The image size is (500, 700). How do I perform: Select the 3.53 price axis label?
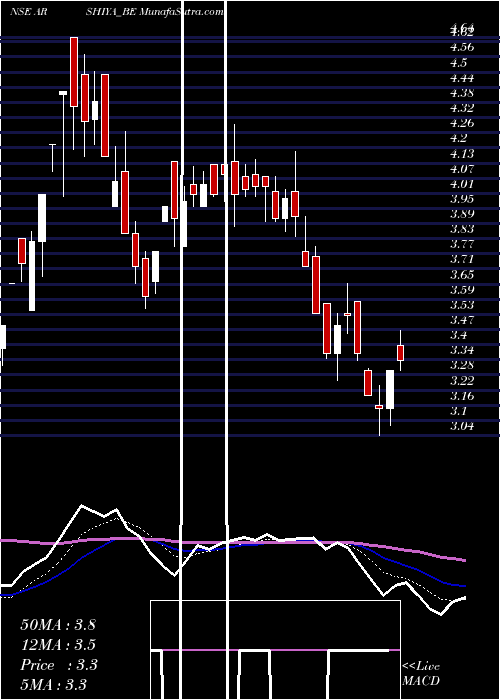tap(462, 304)
